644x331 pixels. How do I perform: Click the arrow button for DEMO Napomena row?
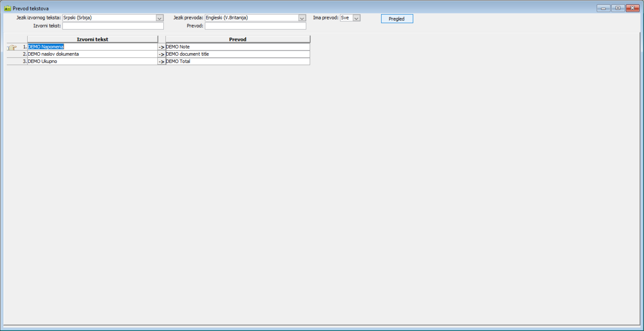[x=162, y=47]
